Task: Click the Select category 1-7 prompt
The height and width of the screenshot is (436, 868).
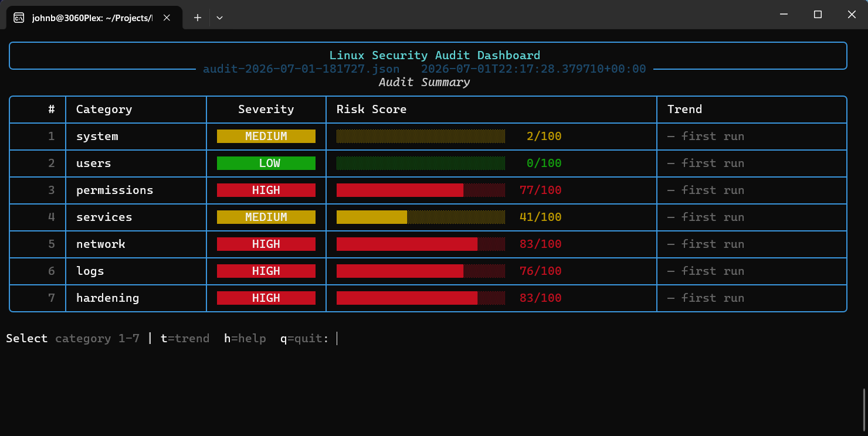Action: coord(73,339)
